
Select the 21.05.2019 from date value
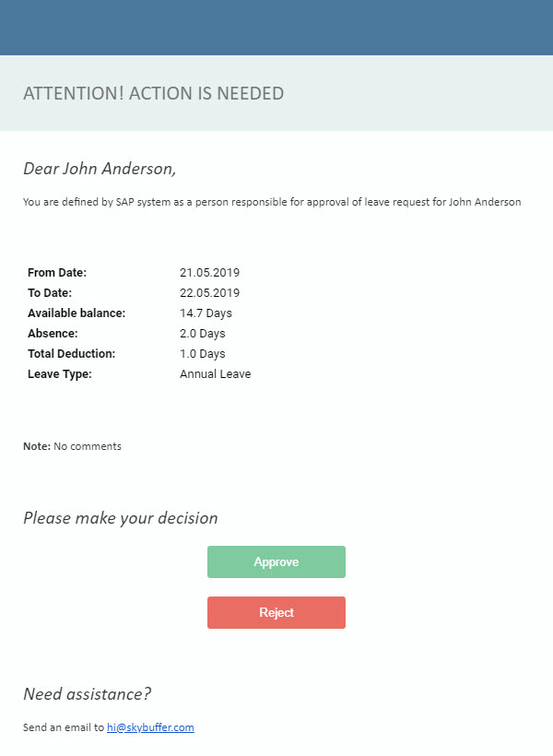click(x=210, y=272)
